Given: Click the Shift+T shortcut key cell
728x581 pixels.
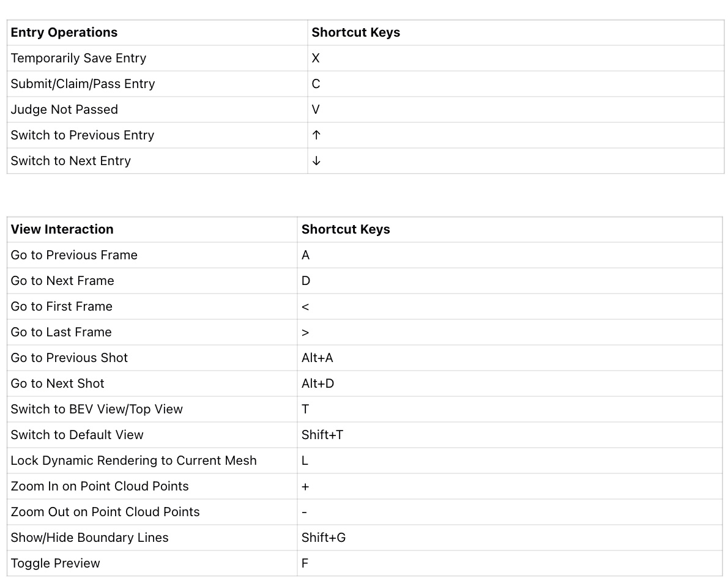Looking at the screenshot, I should pyautogui.click(x=322, y=435).
